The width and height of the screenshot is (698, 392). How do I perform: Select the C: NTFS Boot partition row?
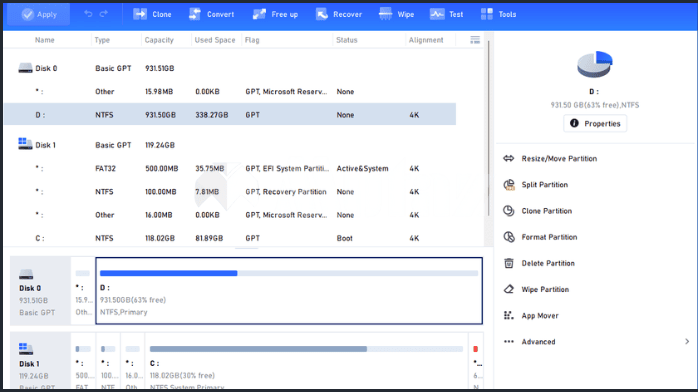coord(230,238)
